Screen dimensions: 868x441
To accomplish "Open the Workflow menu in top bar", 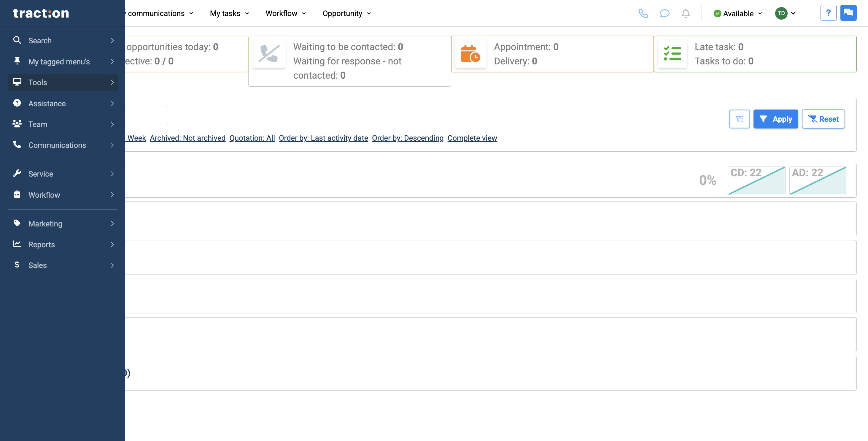I will point(285,13).
